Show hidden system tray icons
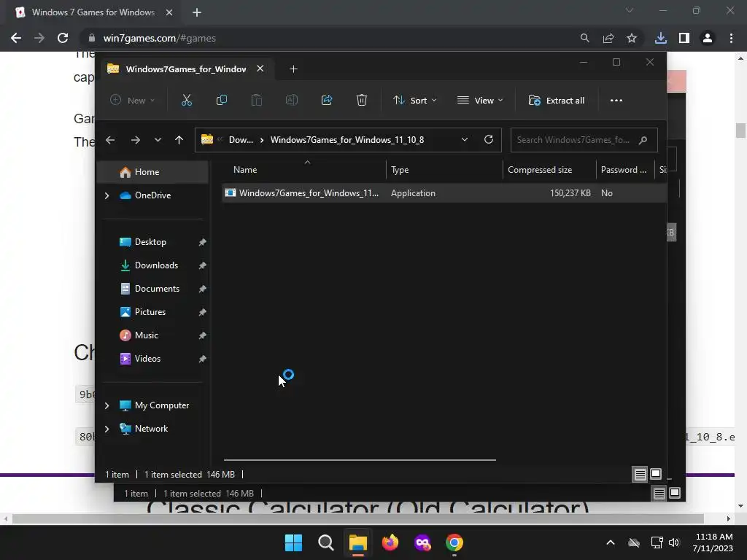This screenshot has width=747, height=560. 611,542
